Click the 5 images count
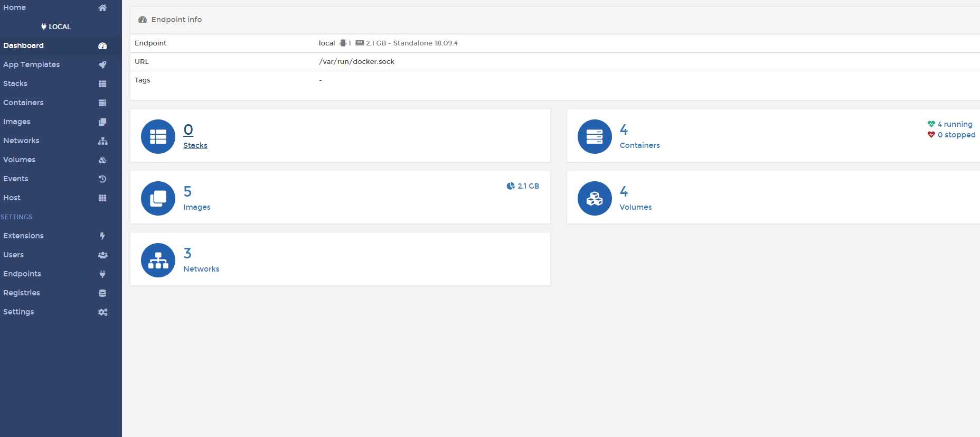The width and height of the screenshot is (980, 437). coord(187,191)
